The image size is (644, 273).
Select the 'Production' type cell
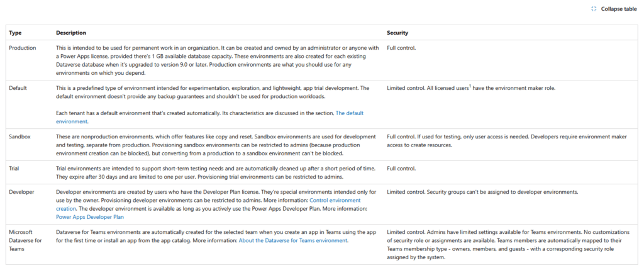coord(23,48)
